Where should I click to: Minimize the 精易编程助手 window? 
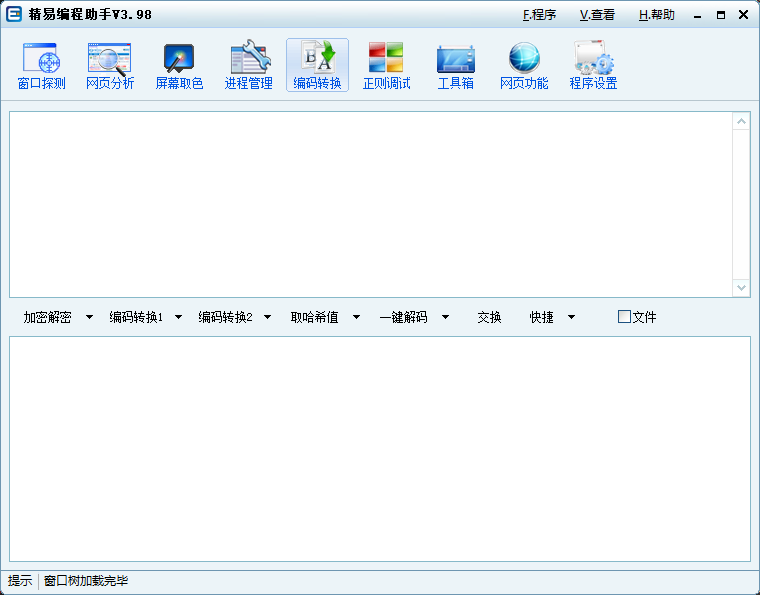(697, 16)
